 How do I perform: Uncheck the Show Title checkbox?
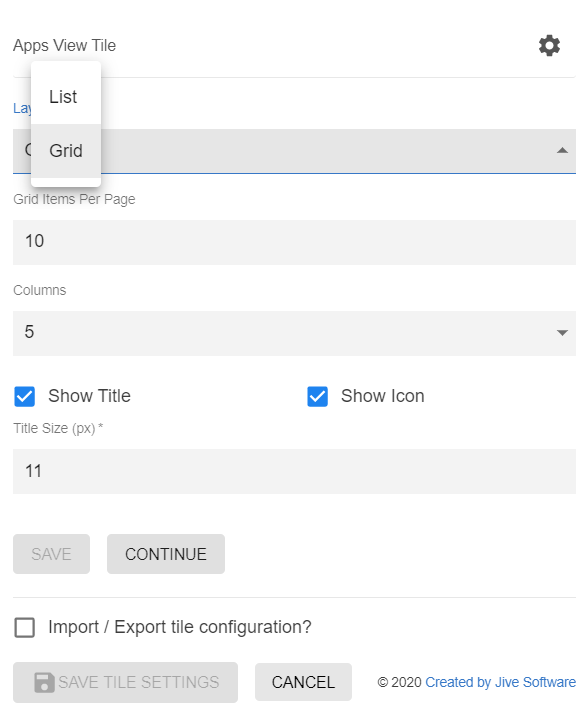(x=24, y=397)
